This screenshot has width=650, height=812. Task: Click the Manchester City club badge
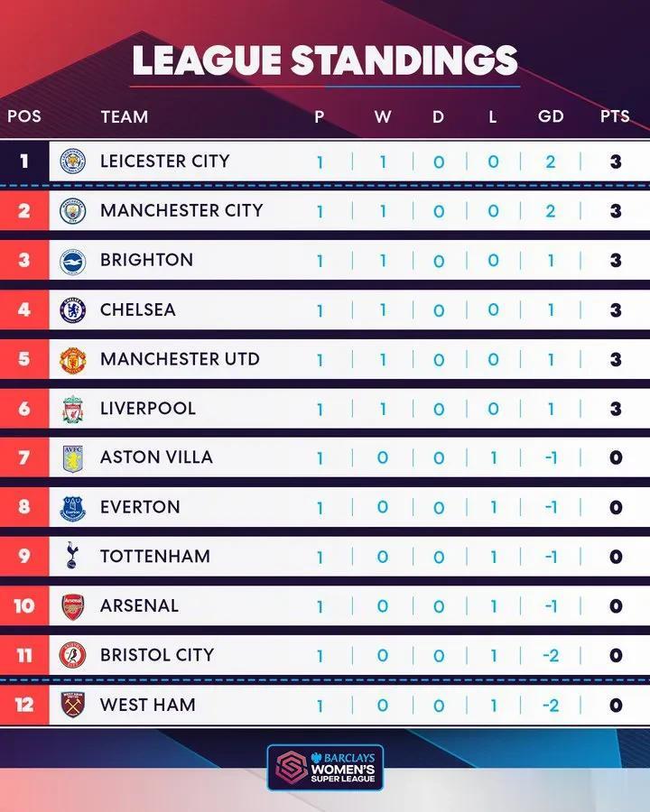tap(72, 211)
